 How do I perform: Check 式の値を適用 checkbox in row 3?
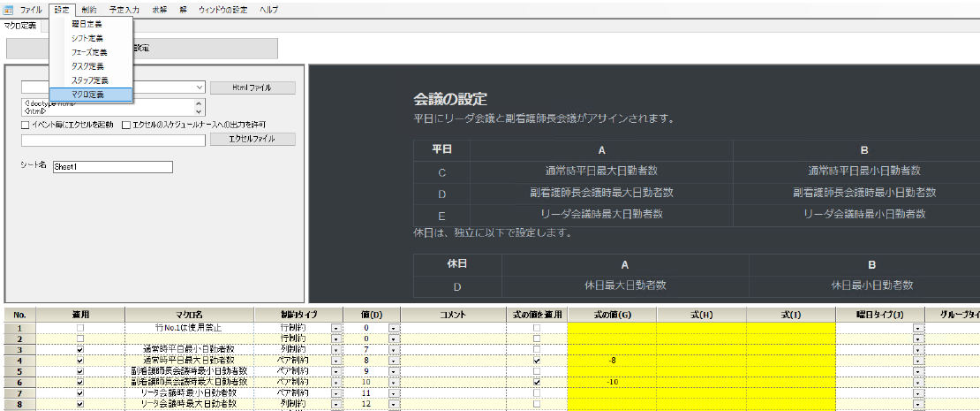[x=536, y=349]
